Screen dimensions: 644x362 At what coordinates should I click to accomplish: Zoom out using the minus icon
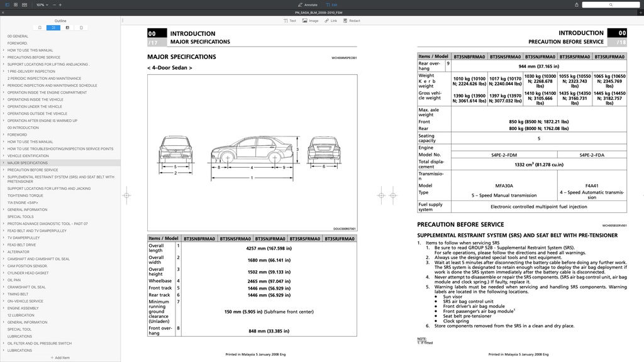53,4
